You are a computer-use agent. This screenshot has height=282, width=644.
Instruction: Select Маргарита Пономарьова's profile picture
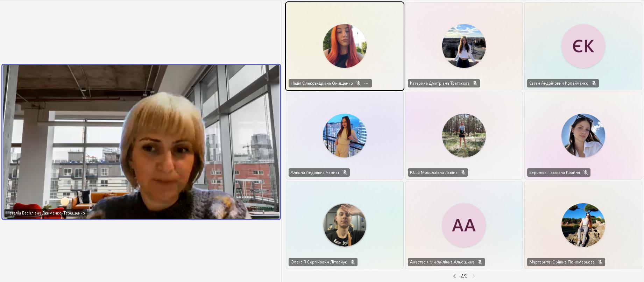coord(583,225)
